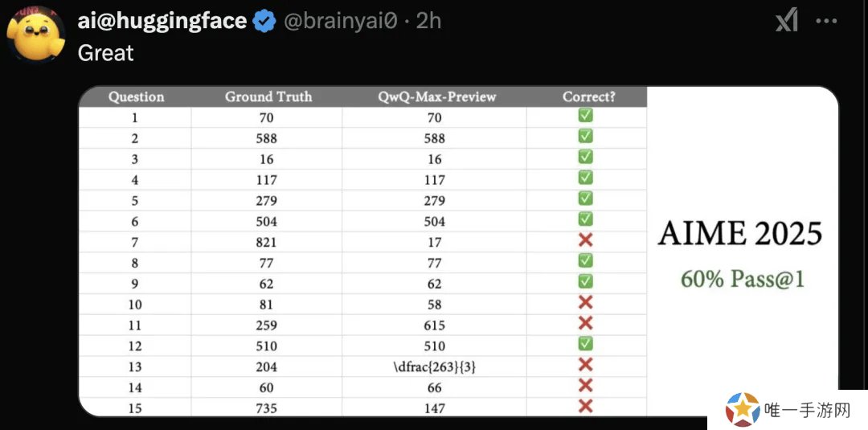Image resolution: width=868 pixels, height=430 pixels.
Task: Click the \dfrac{263}{3} answer cell
Action: click(x=435, y=367)
